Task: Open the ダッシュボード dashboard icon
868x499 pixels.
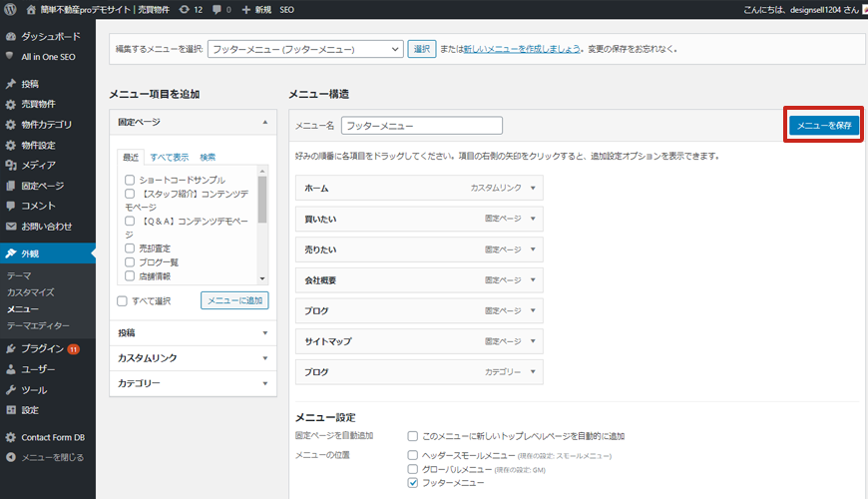Action: click(11, 36)
